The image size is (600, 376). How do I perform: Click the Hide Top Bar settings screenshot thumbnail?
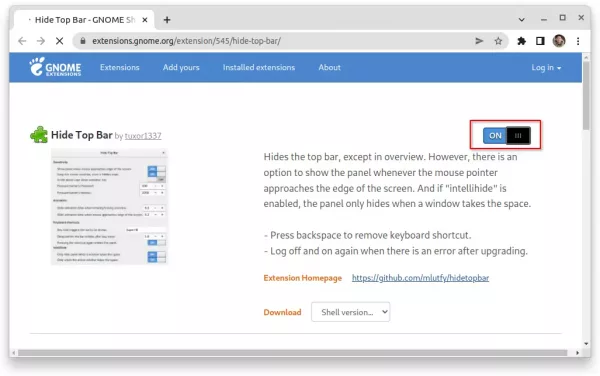tap(109, 207)
